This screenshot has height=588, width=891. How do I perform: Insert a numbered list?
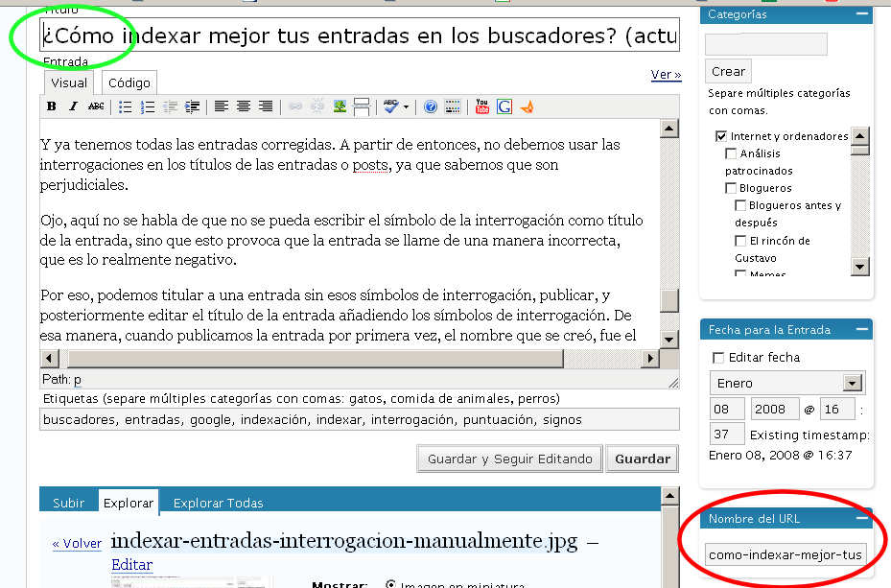click(148, 106)
